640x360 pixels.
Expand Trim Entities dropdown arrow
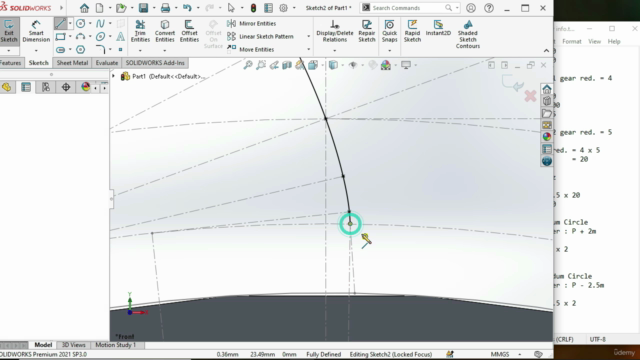pos(140,51)
